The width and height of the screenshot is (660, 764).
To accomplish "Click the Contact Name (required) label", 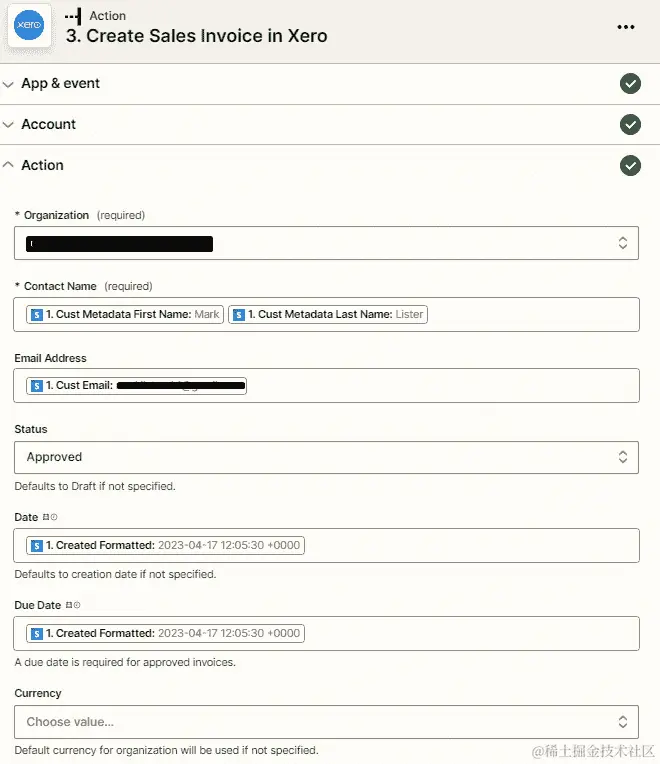I will tap(83, 286).
